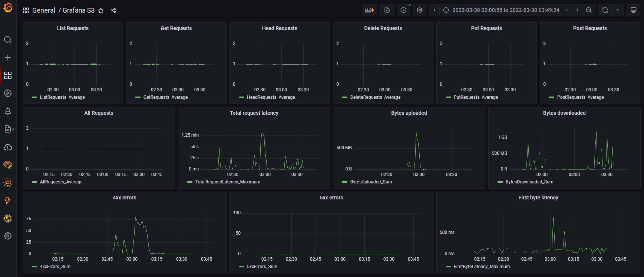Toggle TotalRequestLatency_Maximum legend series
The image size is (644, 277).
coord(228,182)
